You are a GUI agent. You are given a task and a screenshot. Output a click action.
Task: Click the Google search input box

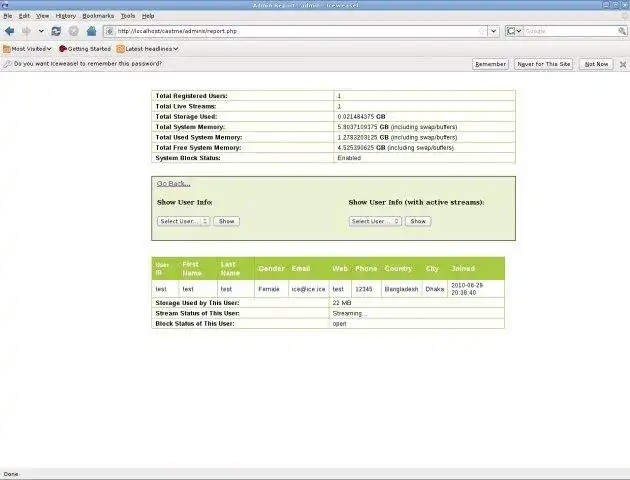click(x=571, y=31)
